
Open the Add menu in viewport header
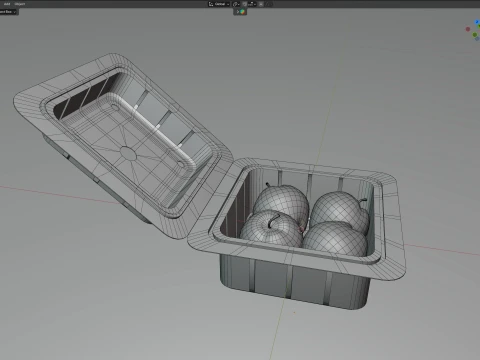(7, 4)
